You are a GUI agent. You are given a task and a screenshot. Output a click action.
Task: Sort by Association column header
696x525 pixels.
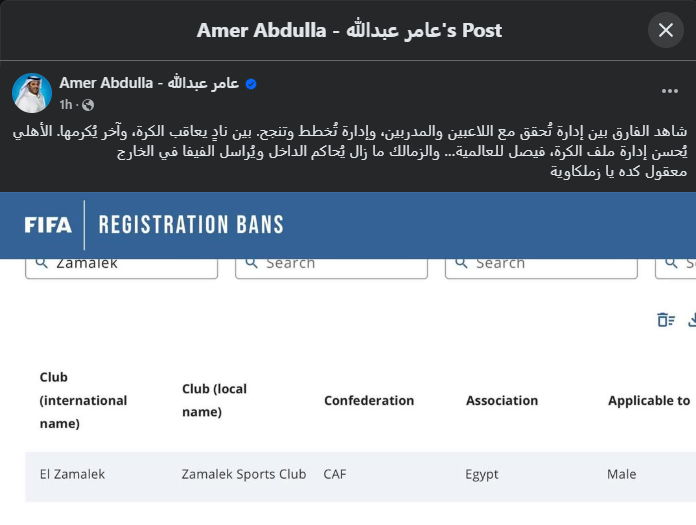click(502, 400)
